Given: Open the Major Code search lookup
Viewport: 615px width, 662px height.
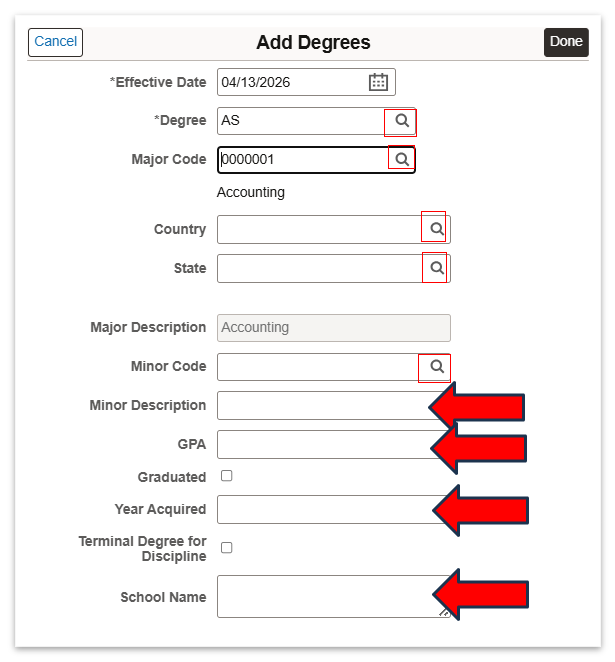Looking at the screenshot, I should 401,159.
